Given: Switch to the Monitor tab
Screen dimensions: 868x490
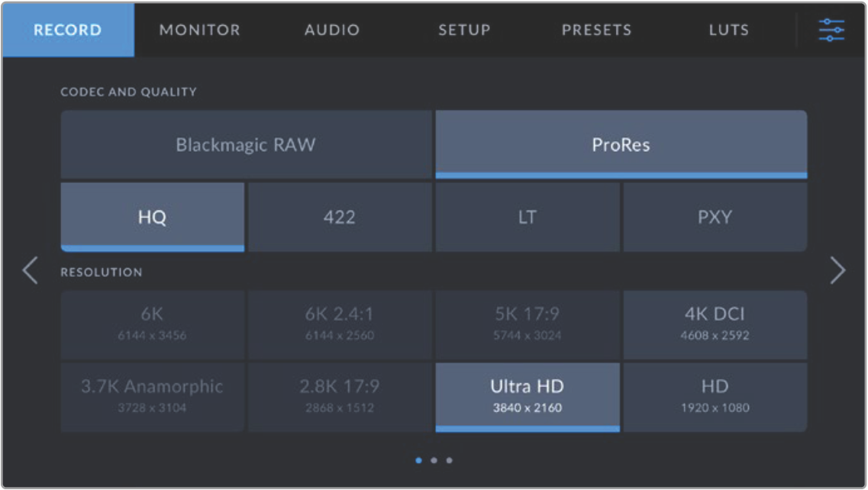Looking at the screenshot, I should [199, 31].
